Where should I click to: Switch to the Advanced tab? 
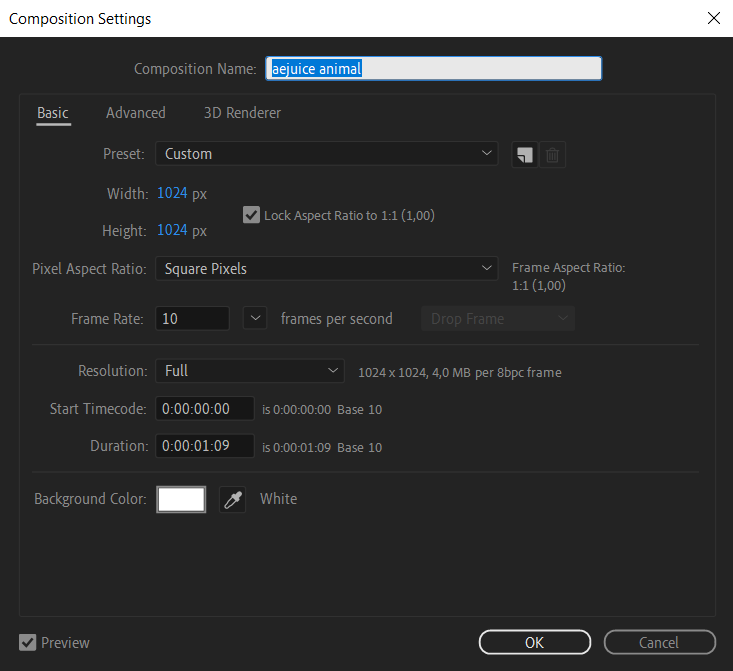[136, 113]
